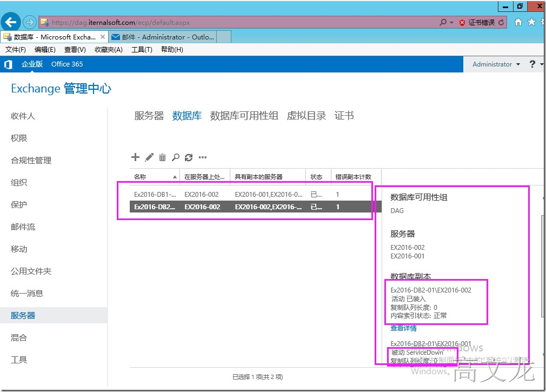Open 移动 in the left navigation

pos(19,249)
